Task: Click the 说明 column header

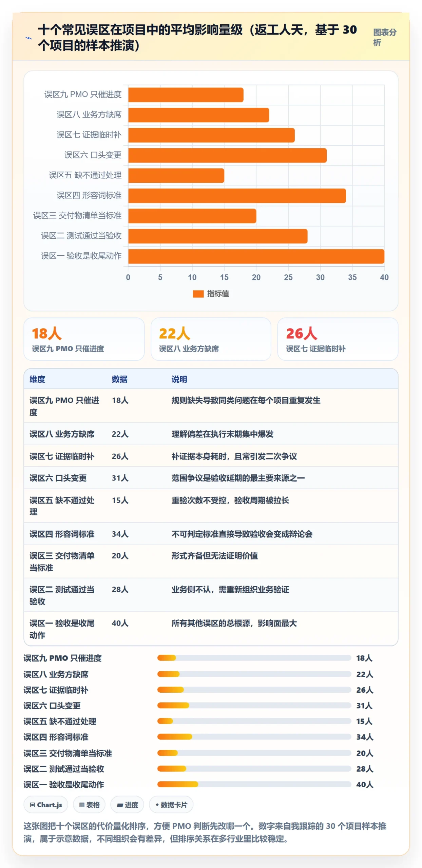Action: (x=179, y=379)
